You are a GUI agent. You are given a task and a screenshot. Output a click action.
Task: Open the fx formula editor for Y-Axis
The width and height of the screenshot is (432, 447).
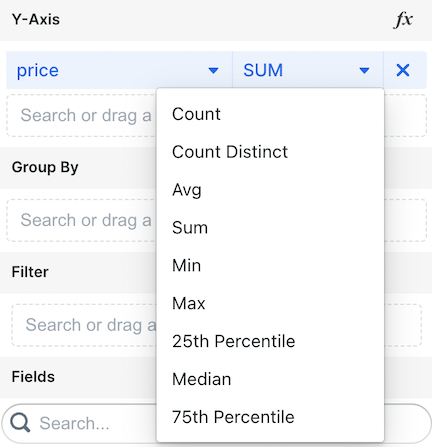[403, 20]
